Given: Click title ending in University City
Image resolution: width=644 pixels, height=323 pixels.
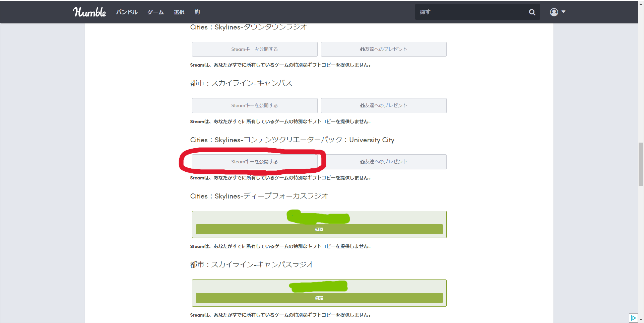Looking at the screenshot, I should pos(292,140).
